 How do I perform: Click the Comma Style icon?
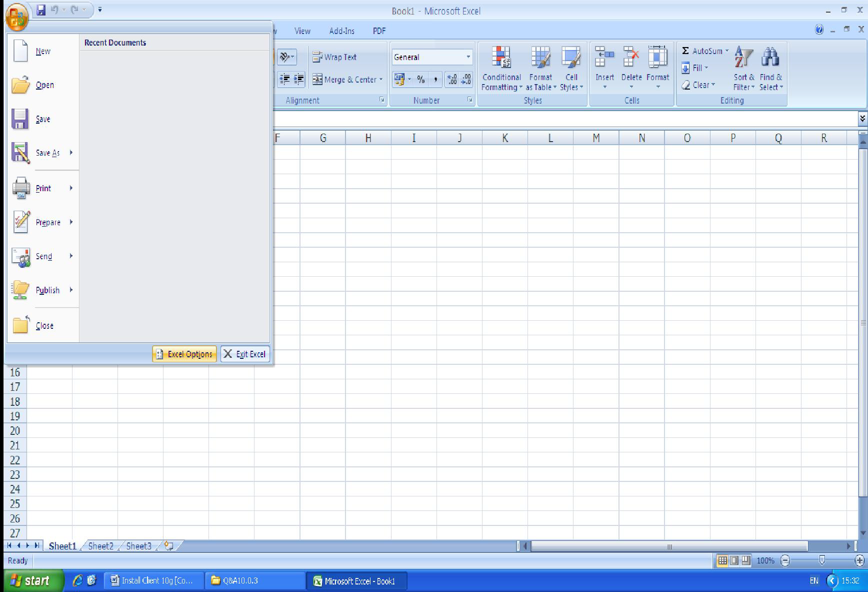click(435, 79)
